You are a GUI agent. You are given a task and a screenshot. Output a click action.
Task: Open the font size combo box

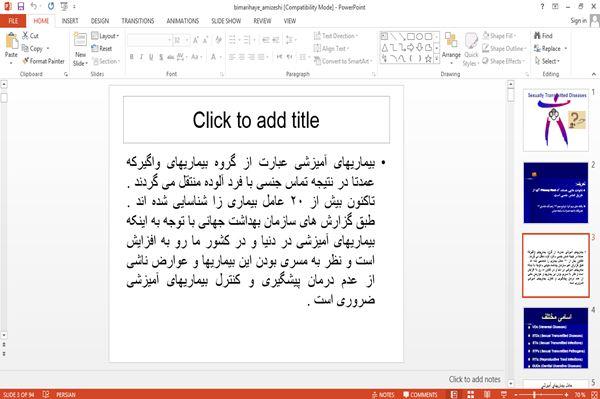(181, 40)
